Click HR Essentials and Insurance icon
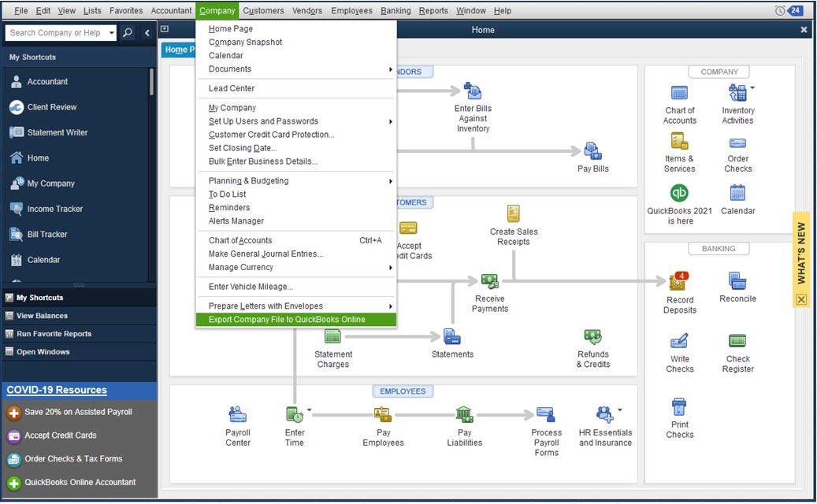The height and width of the screenshot is (504, 817). (x=604, y=415)
